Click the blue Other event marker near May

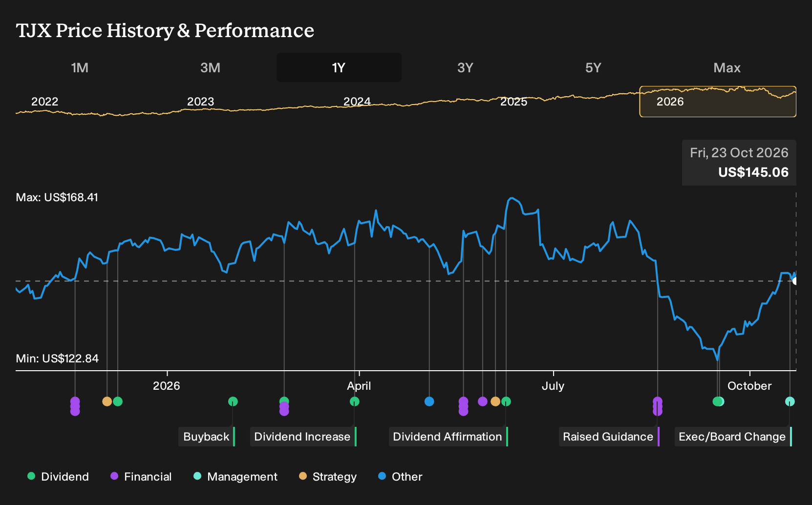429,401
